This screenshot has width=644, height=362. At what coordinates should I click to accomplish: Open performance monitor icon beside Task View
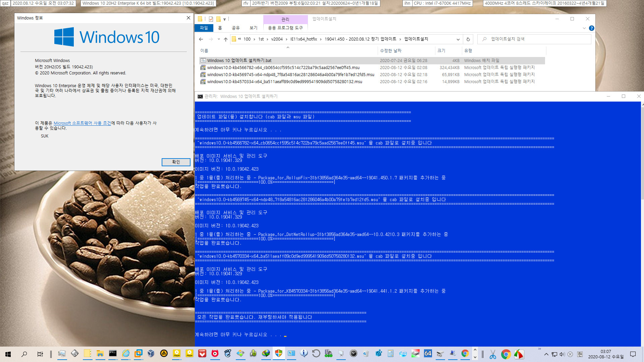pyautogui.click(x=62, y=354)
